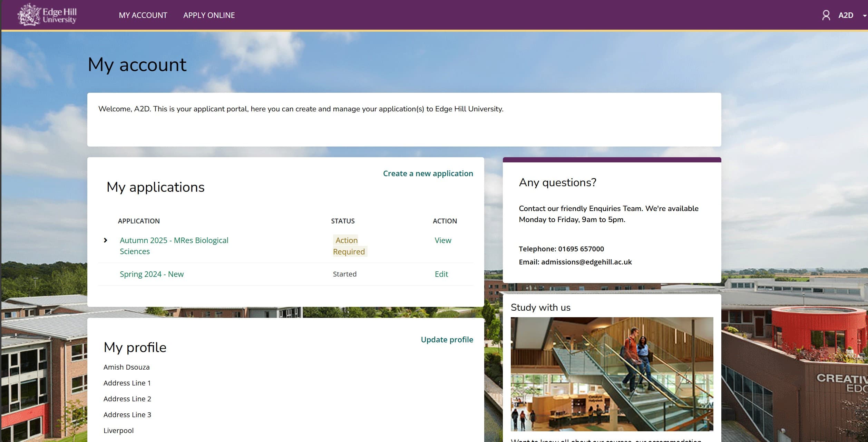The image size is (868, 442).
Task: Click Create a new application
Action: (x=428, y=173)
